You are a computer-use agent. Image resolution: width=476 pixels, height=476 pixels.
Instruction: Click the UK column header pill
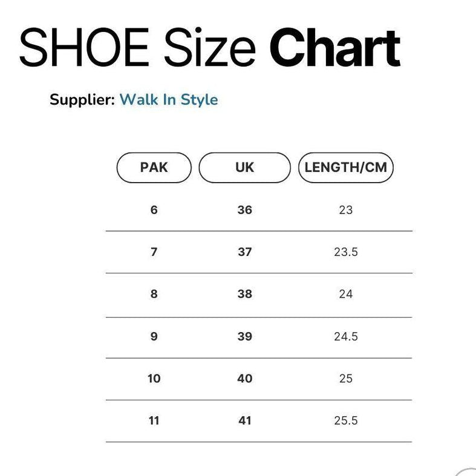(x=244, y=168)
